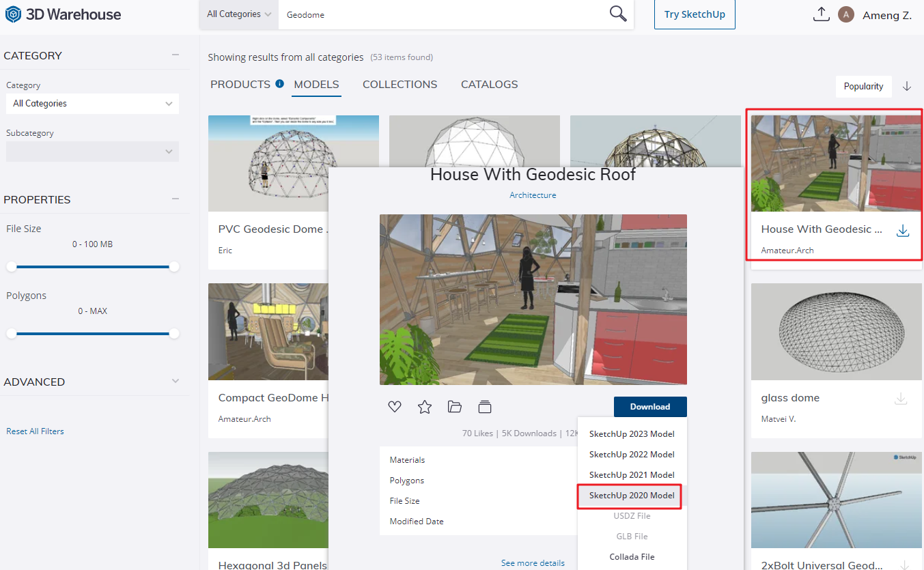Switch to the Models tab

[x=316, y=85]
